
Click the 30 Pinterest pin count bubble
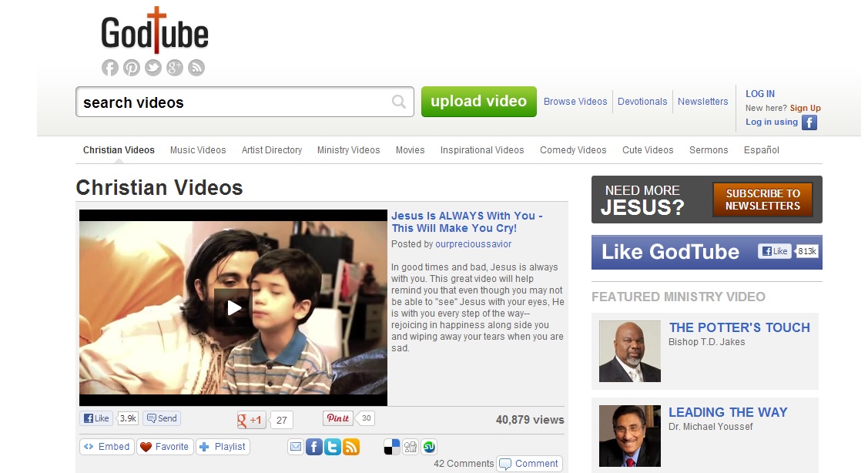coord(366,418)
